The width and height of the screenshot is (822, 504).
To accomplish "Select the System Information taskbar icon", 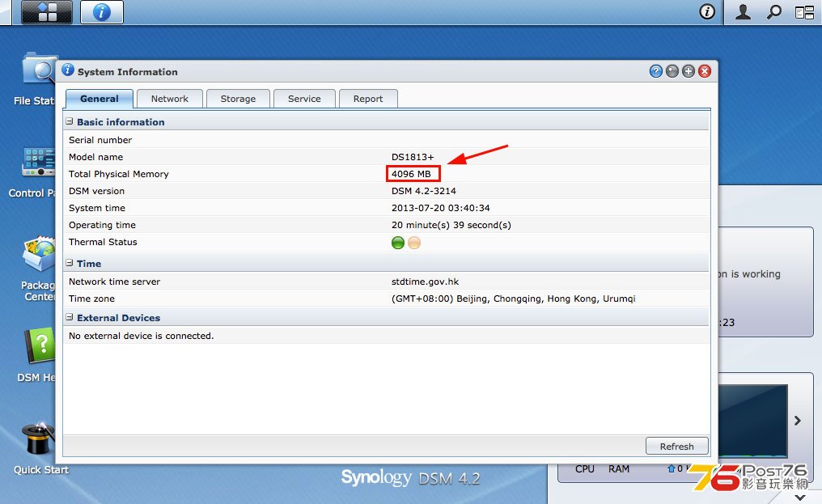I will [x=102, y=11].
